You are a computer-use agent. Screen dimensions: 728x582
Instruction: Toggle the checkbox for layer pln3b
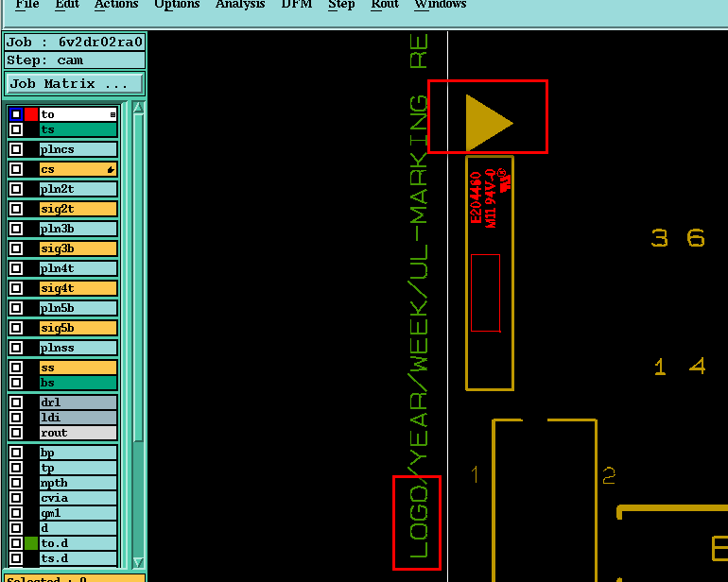16,229
